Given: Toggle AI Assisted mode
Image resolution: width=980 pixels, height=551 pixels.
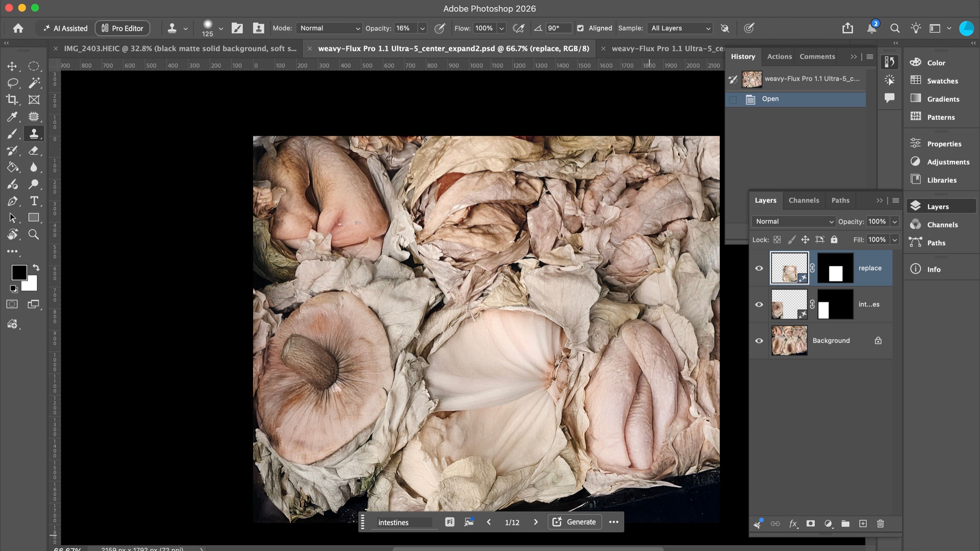Looking at the screenshot, I should pyautogui.click(x=65, y=28).
